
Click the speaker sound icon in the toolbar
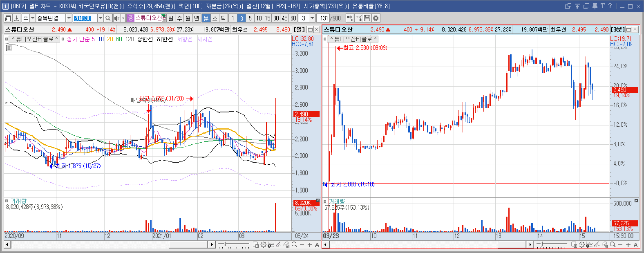click(x=116, y=18)
